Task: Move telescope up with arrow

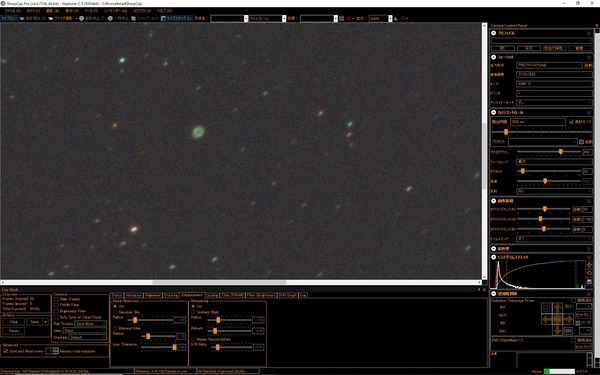Action: [558, 308]
